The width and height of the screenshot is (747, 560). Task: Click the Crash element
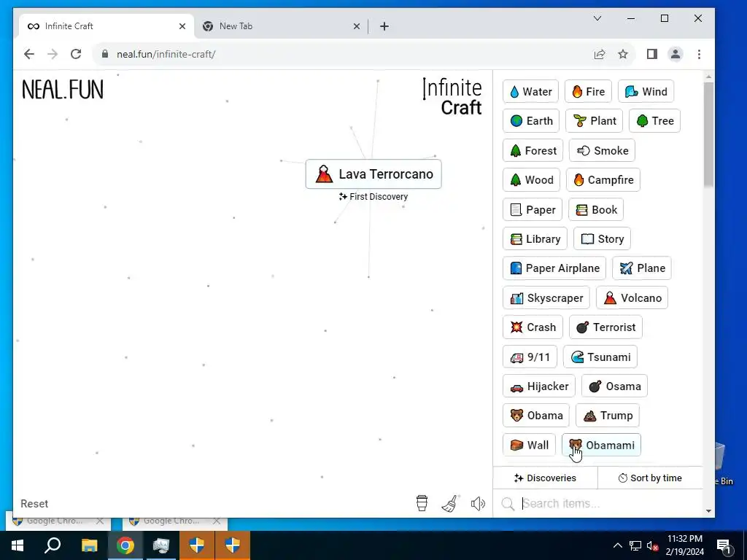[x=533, y=327]
